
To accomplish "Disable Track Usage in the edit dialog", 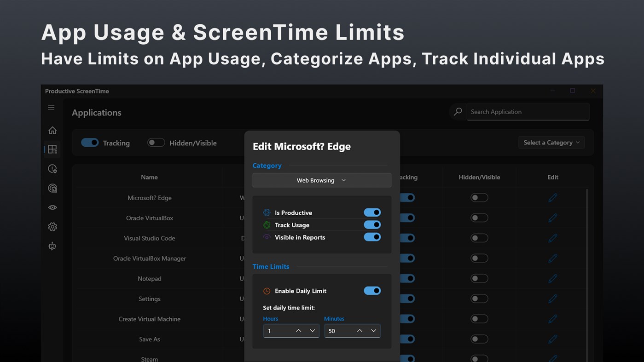I will [x=372, y=224].
